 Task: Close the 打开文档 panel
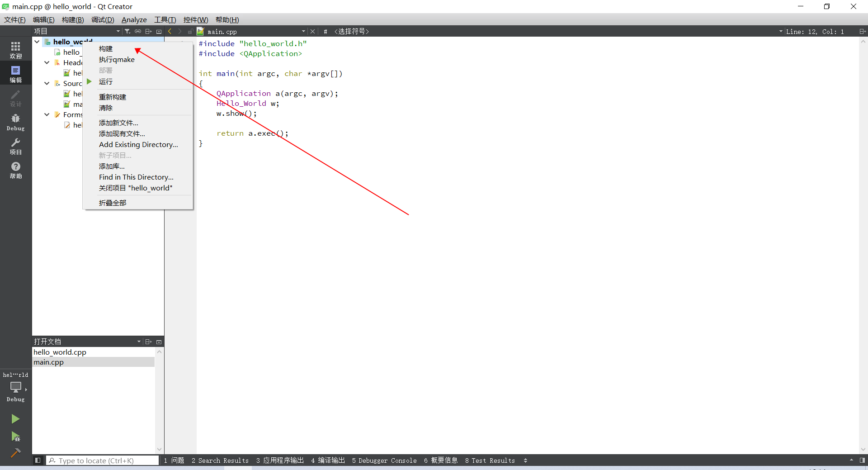(x=159, y=342)
